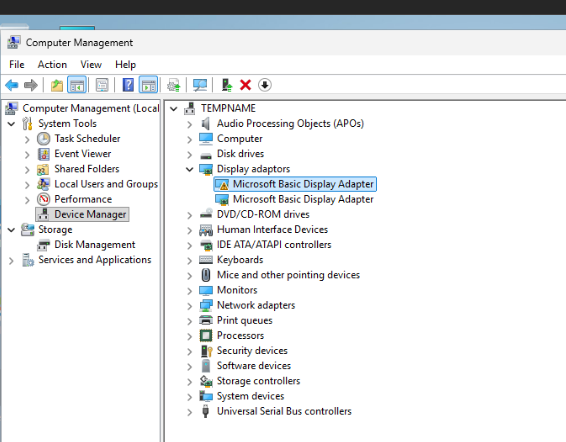566x442 pixels.
Task: Click the Back arrow toolbar icon
Action: pyautogui.click(x=12, y=85)
